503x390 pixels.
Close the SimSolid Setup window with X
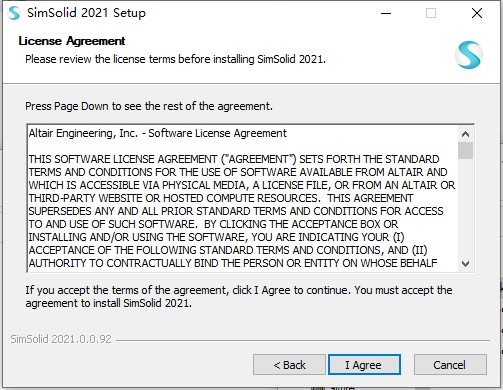coord(477,13)
